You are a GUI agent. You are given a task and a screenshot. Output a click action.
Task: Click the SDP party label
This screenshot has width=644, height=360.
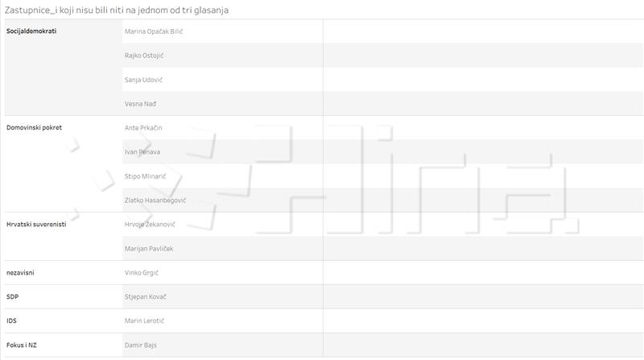point(12,296)
